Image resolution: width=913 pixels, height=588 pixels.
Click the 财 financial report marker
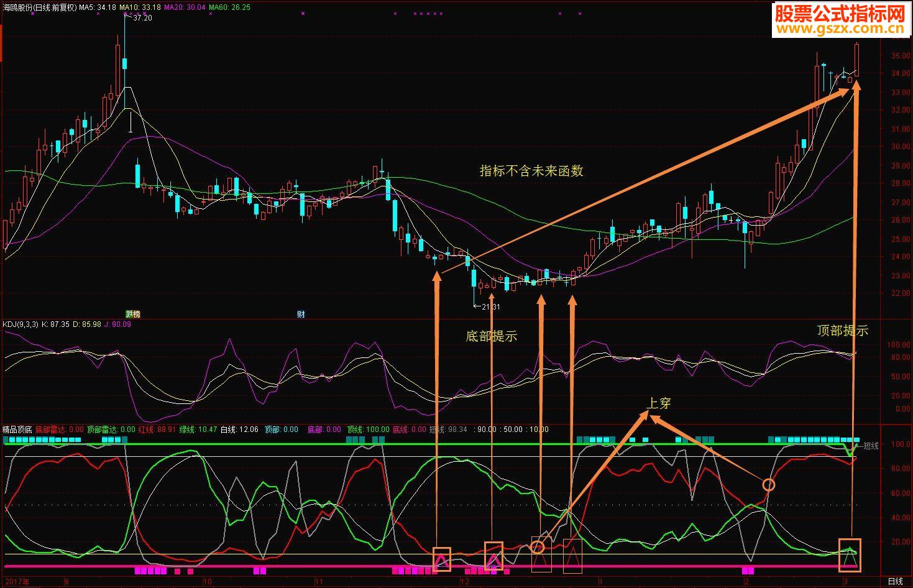pyautogui.click(x=301, y=315)
